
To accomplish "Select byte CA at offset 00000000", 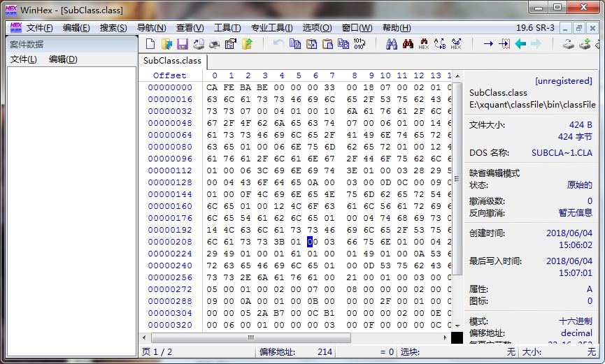I will (x=212, y=87).
